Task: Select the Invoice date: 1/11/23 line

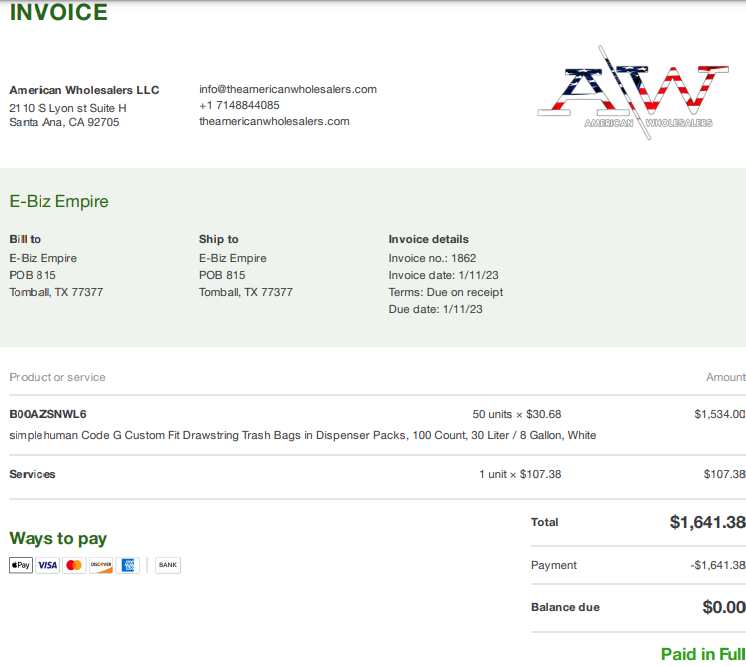Action: click(x=443, y=275)
